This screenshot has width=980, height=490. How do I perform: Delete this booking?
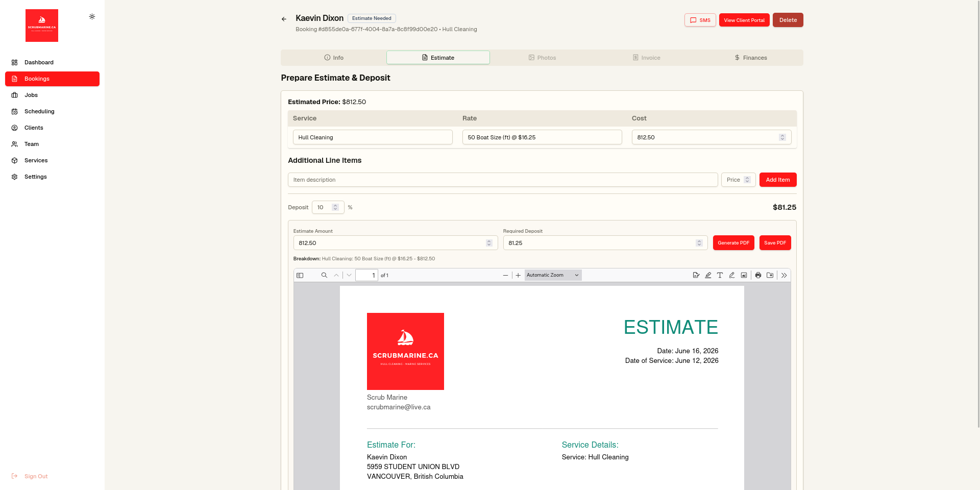[788, 20]
